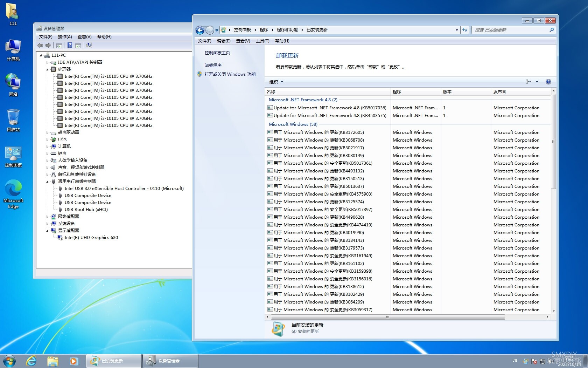
Task: Open Windows Media Player from taskbar
Action: point(73,361)
